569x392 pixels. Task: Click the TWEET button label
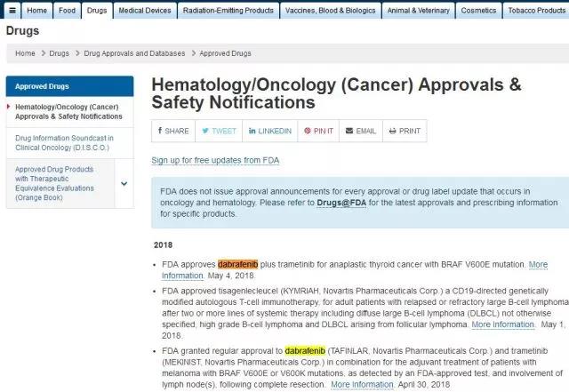224,131
